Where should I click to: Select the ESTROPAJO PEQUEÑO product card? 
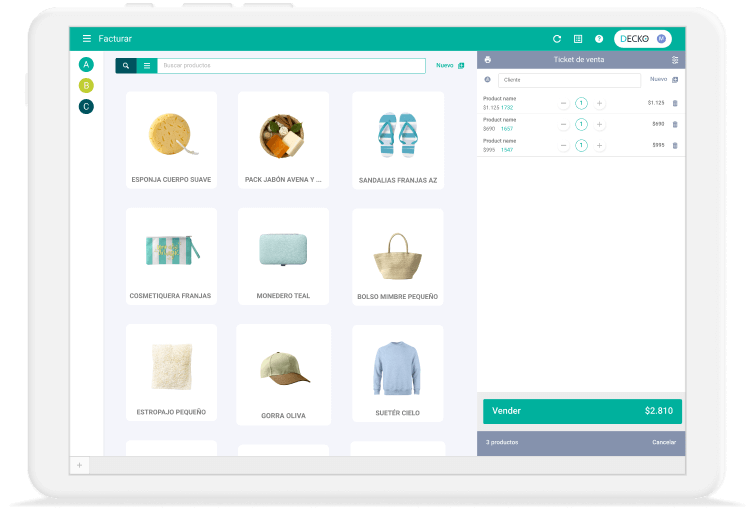point(171,373)
